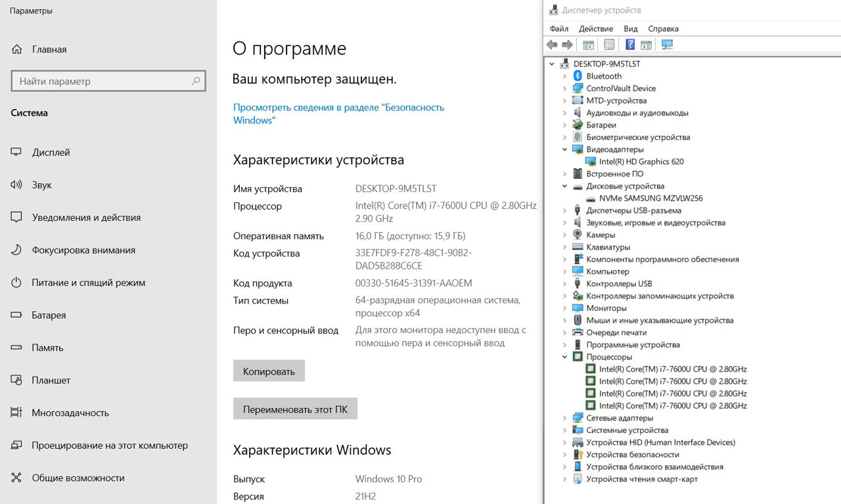Screen dimensions: 841x504
Task: Open the Вид menu
Action: (x=631, y=29)
